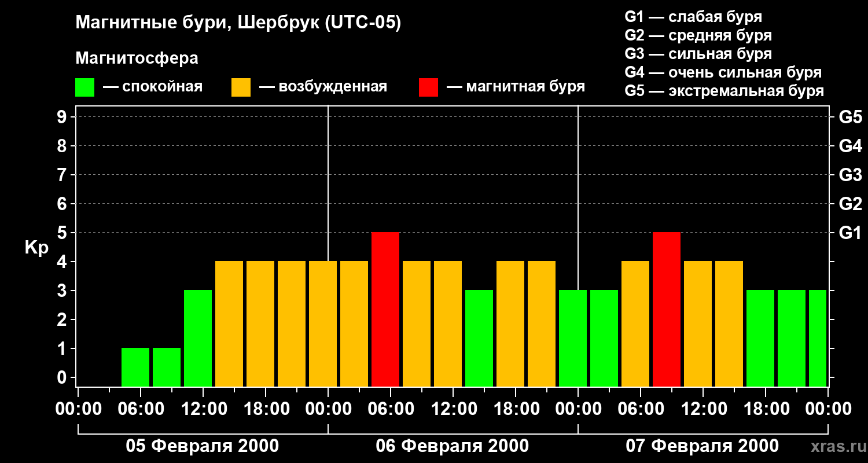Click the G4 tick label on right axis
Viewport: 868px width, 463px height.
point(850,146)
